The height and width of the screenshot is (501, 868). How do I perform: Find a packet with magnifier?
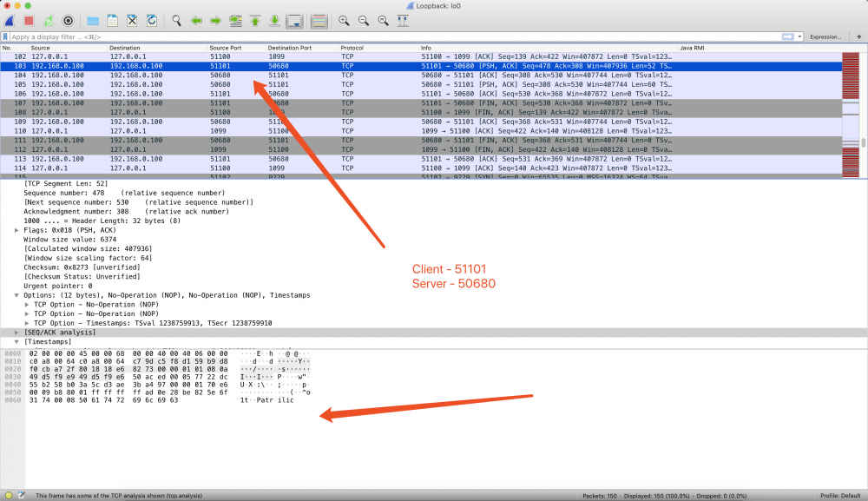[x=176, y=21]
